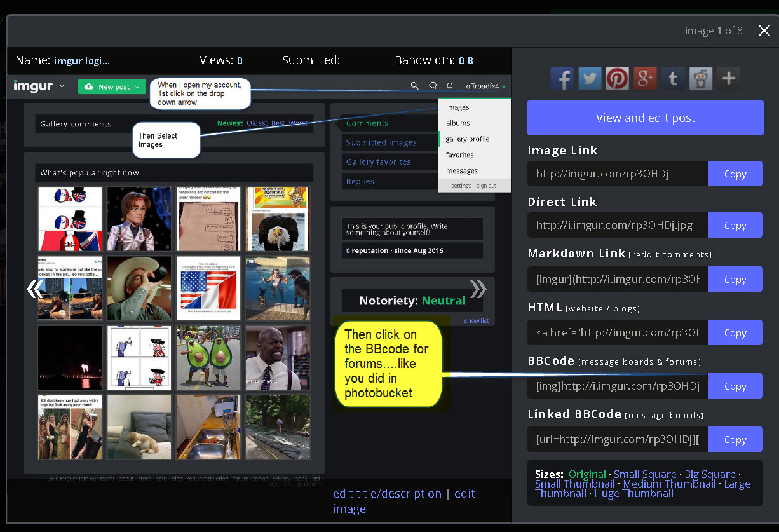
Task: Copy the Direct Link
Action: pyautogui.click(x=736, y=225)
